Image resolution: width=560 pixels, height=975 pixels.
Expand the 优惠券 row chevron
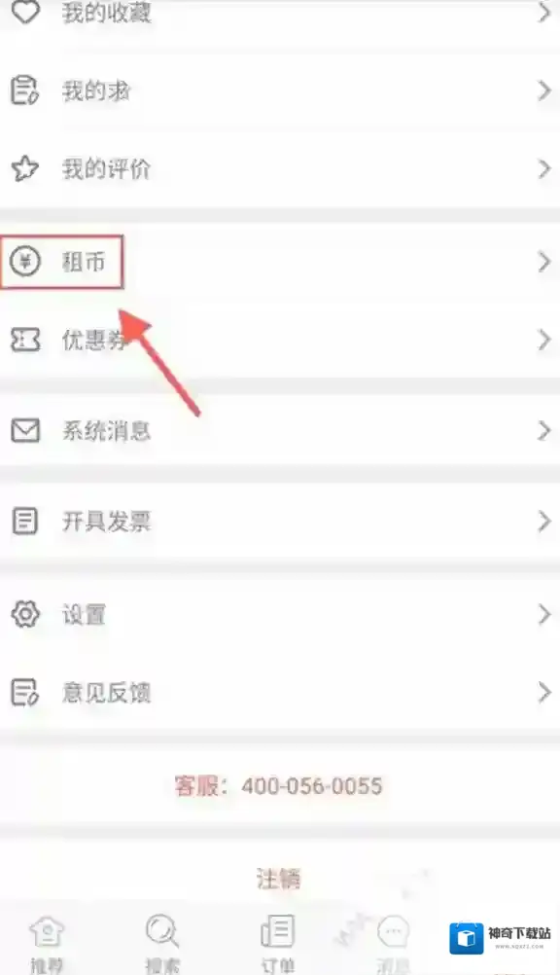[544, 341]
